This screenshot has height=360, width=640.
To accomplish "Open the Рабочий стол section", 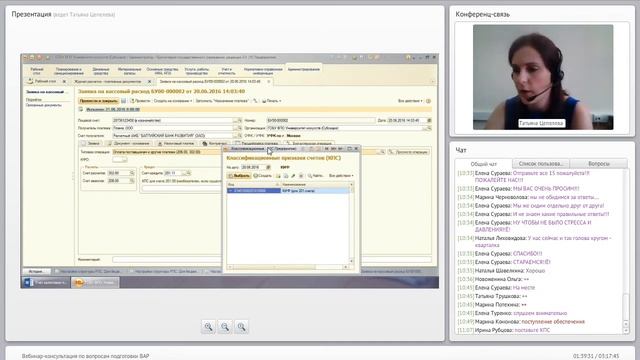I will coord(37,71).
